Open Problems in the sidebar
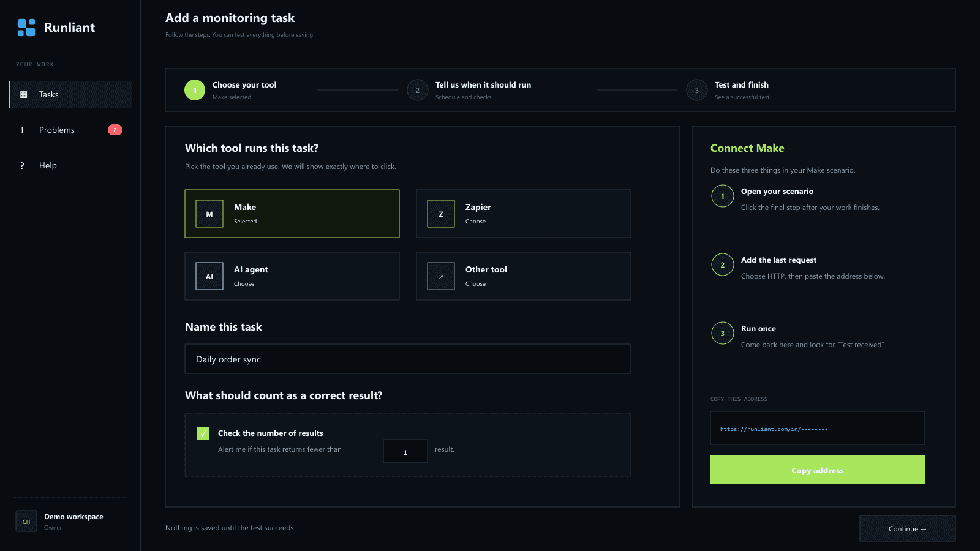 (70, 130)
